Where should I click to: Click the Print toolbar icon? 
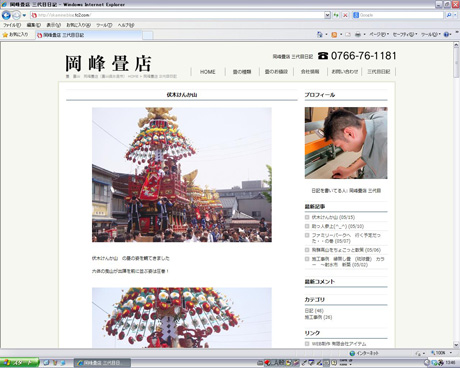[x=358, y=35]
